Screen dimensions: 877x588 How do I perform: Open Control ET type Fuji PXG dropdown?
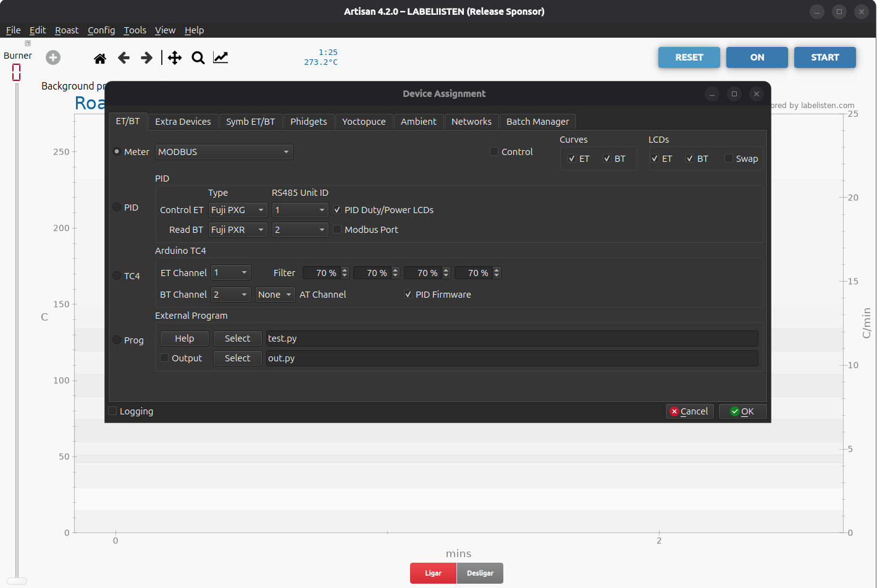(238, 210)
